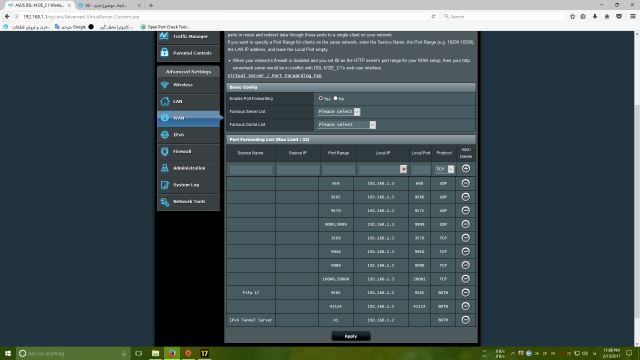Open Parental Controls in the sidebar
The width and height of the screenshot is (640, 360).
pyautogui.click(x=188, y=53)
